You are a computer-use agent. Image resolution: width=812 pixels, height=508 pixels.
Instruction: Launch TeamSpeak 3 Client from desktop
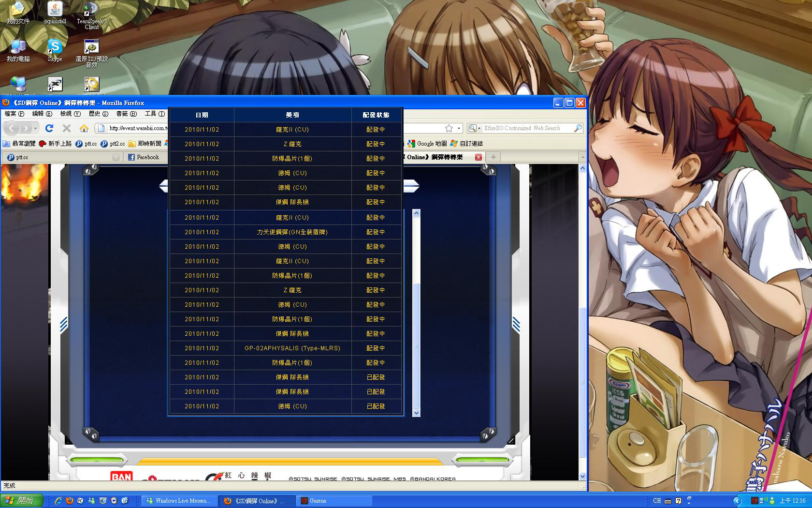[91, 16]
